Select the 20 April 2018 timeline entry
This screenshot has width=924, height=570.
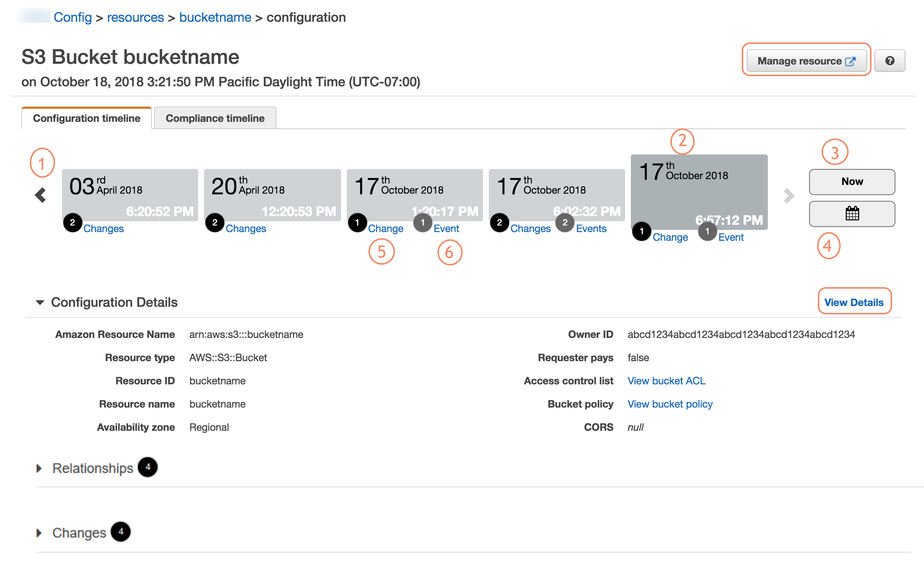pyautogui.click(x=272, y=194)
